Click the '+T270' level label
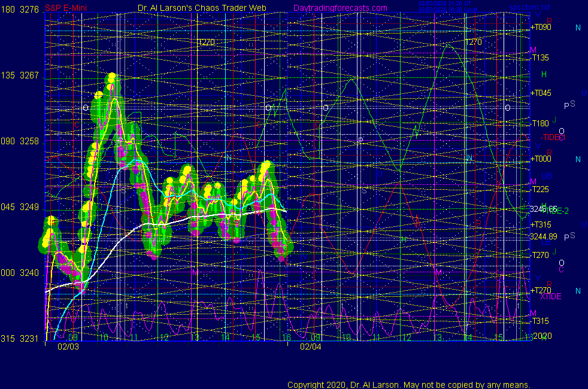The width and height of the screenshot is (588, 389). pyautogui.click(x=540, y=290)
